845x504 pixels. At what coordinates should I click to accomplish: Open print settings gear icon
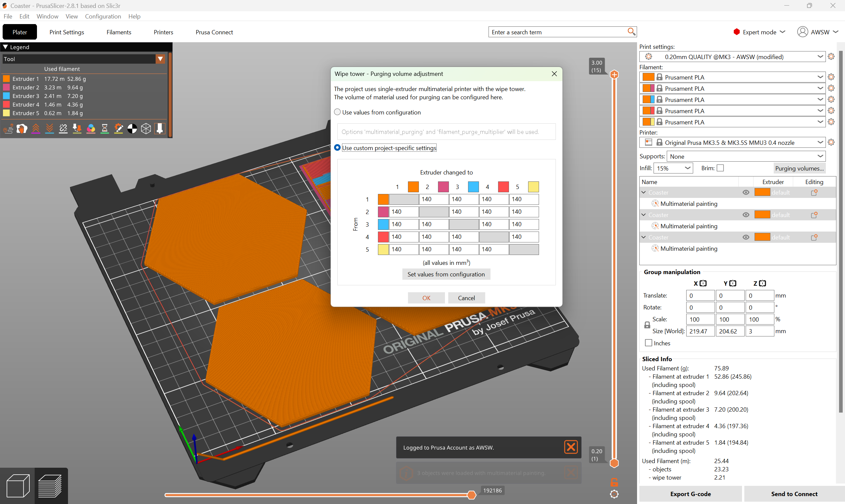(x=831, y=57)
